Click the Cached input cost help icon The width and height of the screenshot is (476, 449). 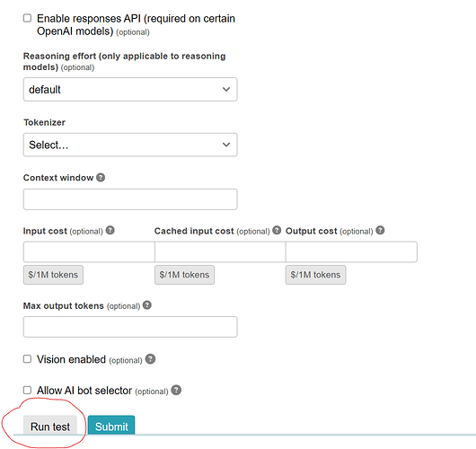(x=277, y=230)
